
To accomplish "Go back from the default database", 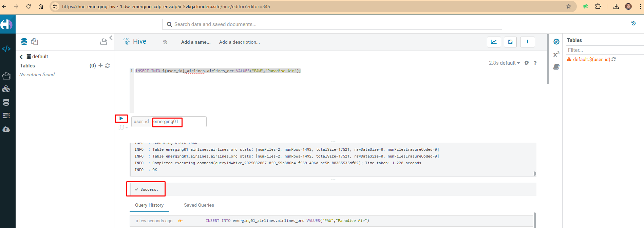I will (x=21, y=57).
